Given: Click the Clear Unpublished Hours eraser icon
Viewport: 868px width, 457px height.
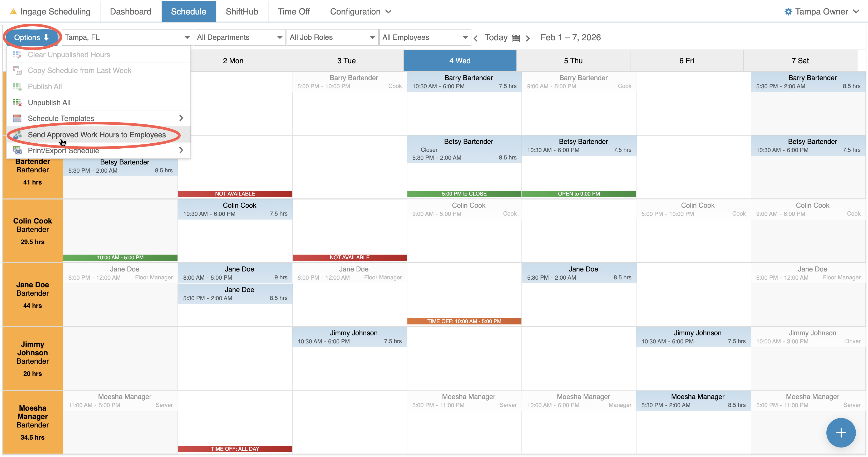Looking at the screenshot, I should point(17,55).
